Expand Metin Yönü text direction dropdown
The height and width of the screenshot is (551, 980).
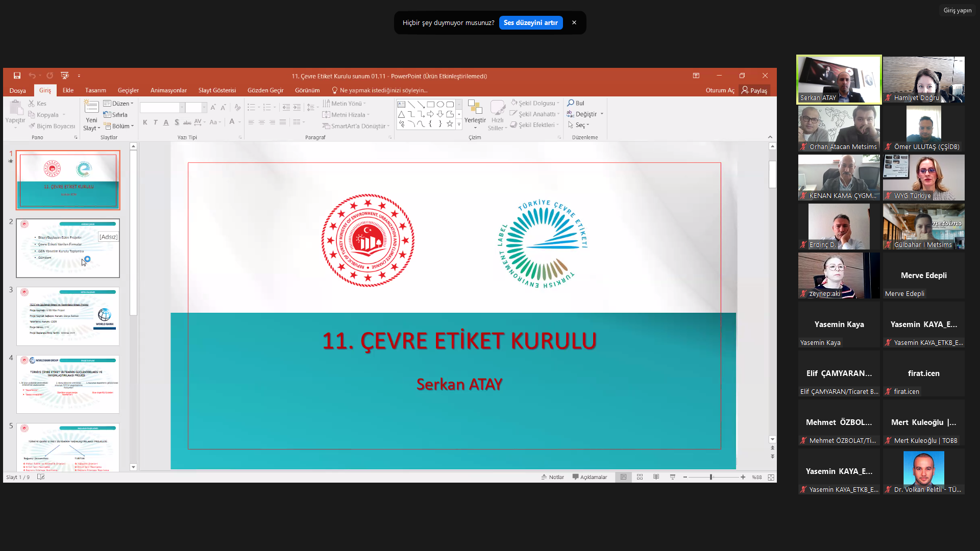click(345, 104)
